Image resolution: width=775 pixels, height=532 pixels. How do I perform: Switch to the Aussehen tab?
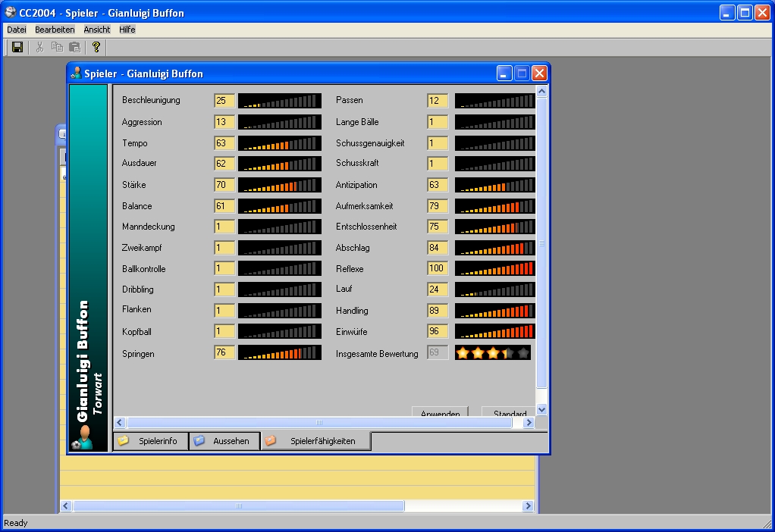click(x=224, y=441)
